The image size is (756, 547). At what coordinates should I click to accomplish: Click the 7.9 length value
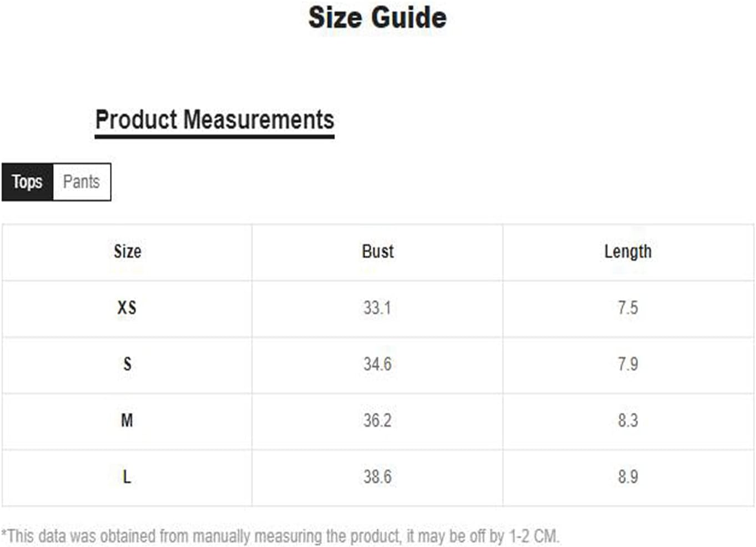tap(628, 364)
